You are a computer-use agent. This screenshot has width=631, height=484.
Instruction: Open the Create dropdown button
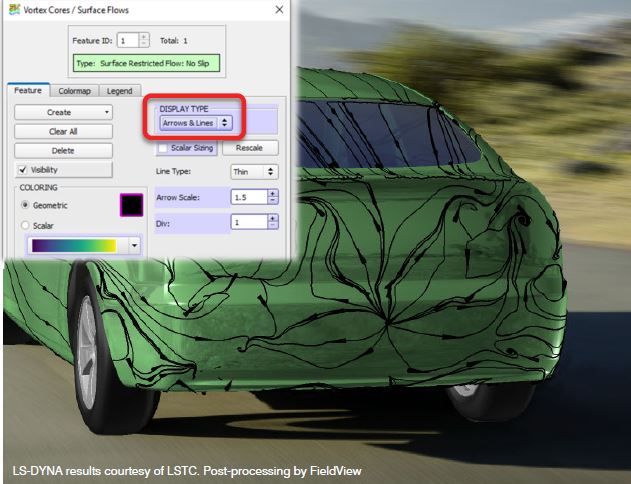(64, 112)
